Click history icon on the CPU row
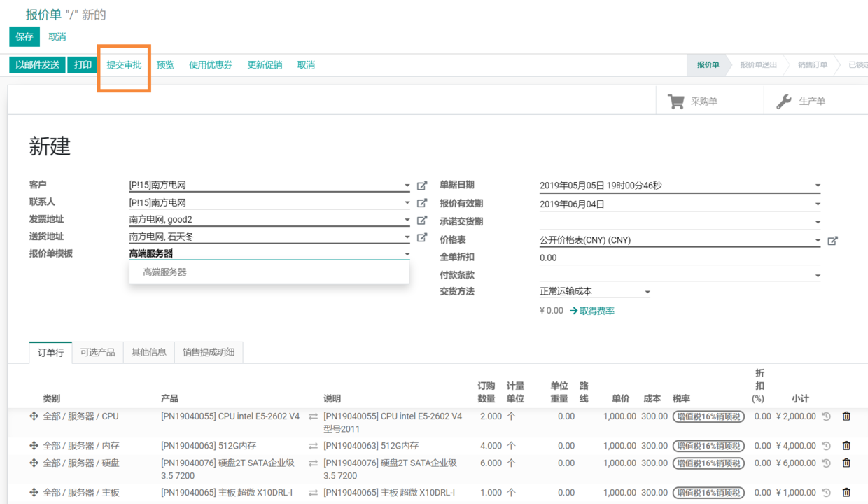 [827, 416]
